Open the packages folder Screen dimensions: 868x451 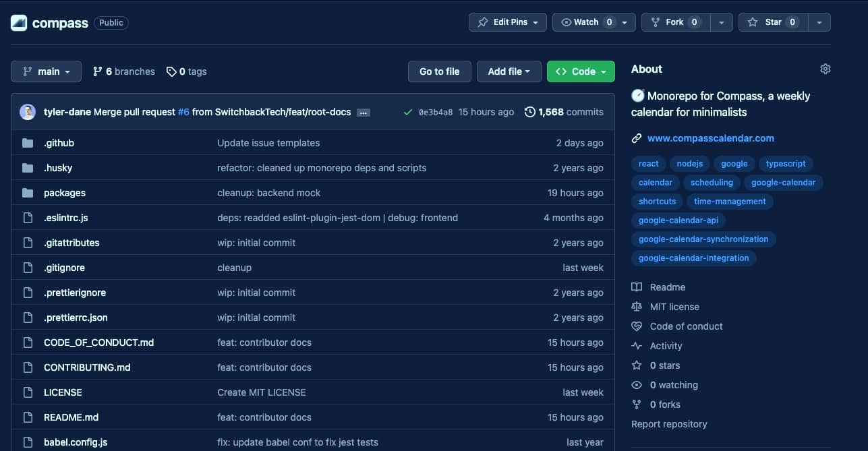tap(65, 193)
